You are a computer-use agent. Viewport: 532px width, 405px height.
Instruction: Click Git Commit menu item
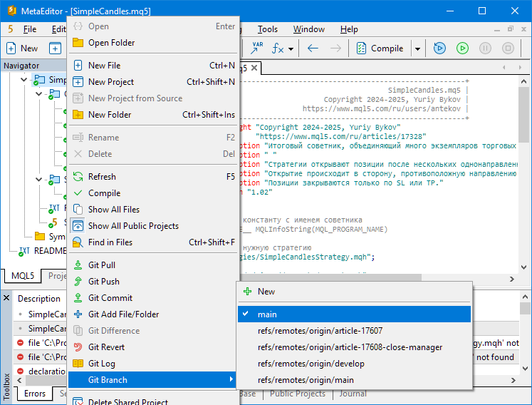(x=153, y=298)
